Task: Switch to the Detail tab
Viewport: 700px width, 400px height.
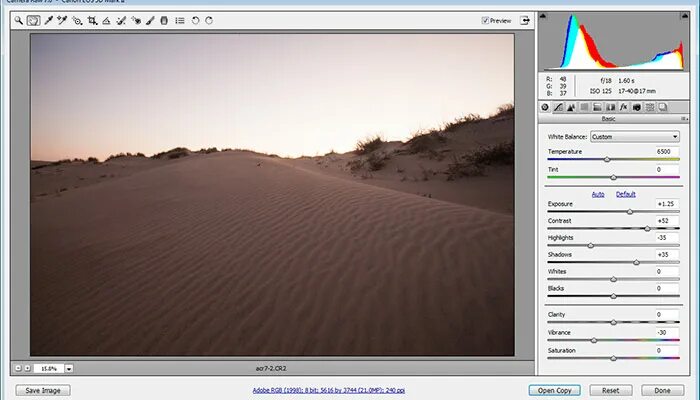Action: (571, 107)
